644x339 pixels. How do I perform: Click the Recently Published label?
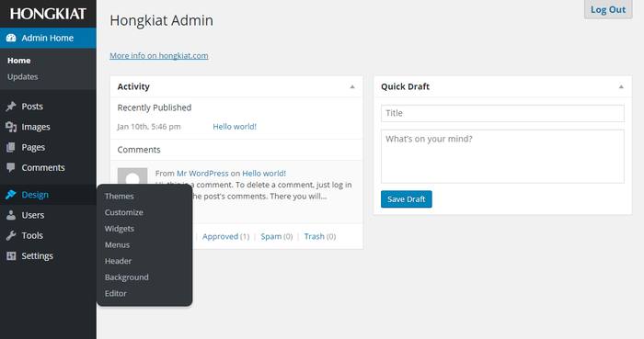155,107
